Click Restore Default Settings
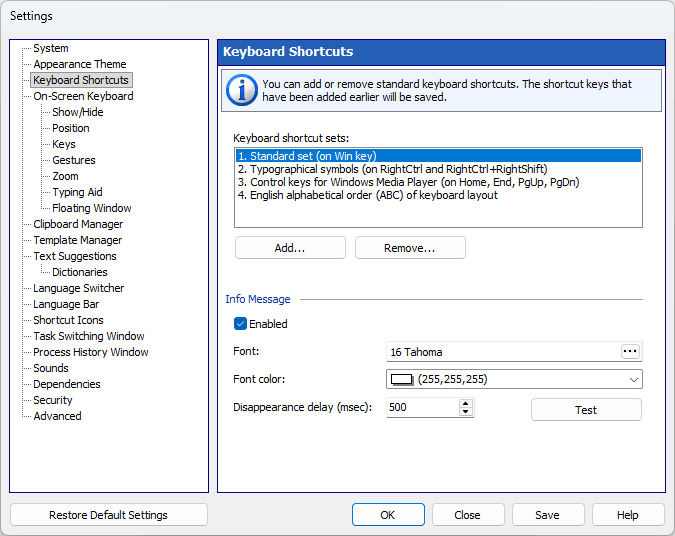Image resolution: width=675 pixels, height=536 pixels. [x=108, y=514]
